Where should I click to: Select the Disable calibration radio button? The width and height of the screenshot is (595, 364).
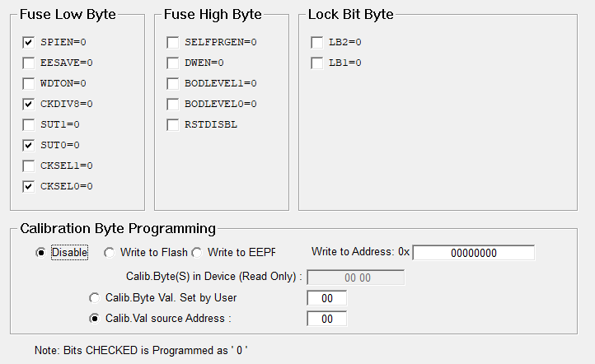point(40,253)
